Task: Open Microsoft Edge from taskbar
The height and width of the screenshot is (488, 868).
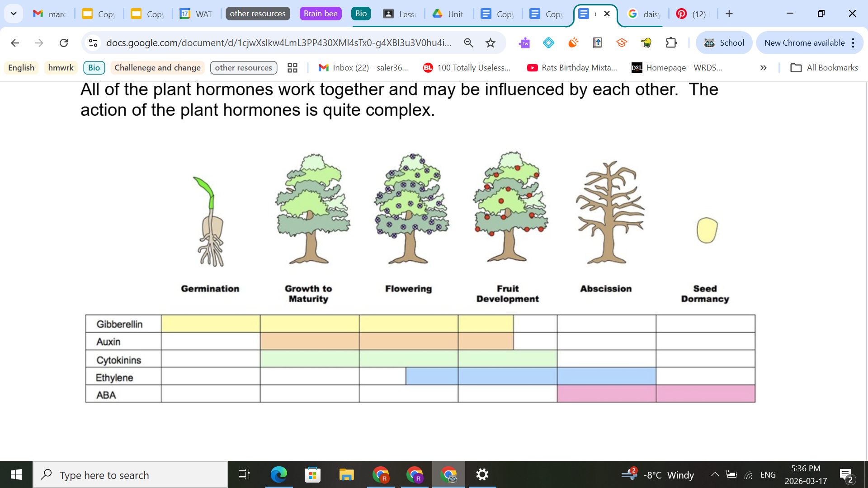Action: tap(278, 474)
